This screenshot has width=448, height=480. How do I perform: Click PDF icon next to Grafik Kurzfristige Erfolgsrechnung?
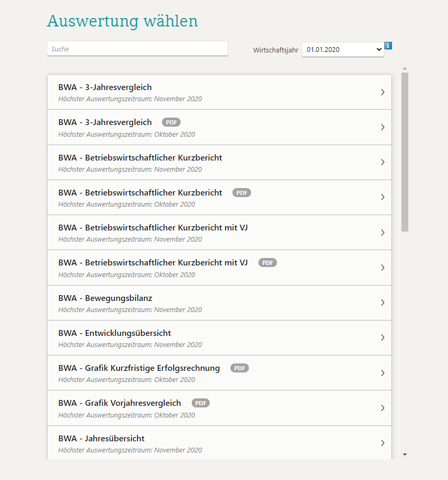239,368
